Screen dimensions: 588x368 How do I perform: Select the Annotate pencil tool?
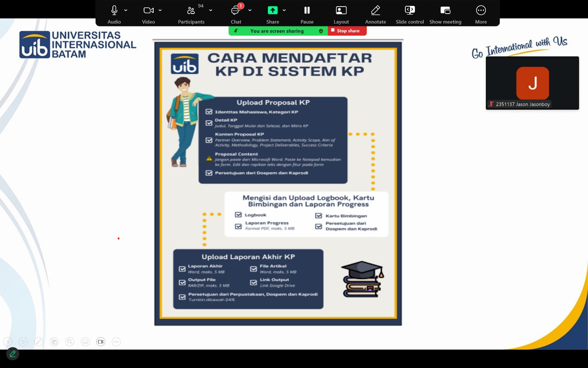pos(375,10)
